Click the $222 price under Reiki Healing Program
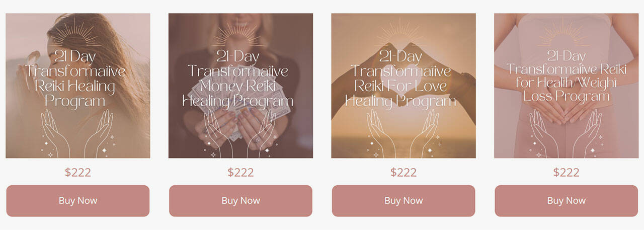This screenshot has height=230, width=644. click(78, 173)
